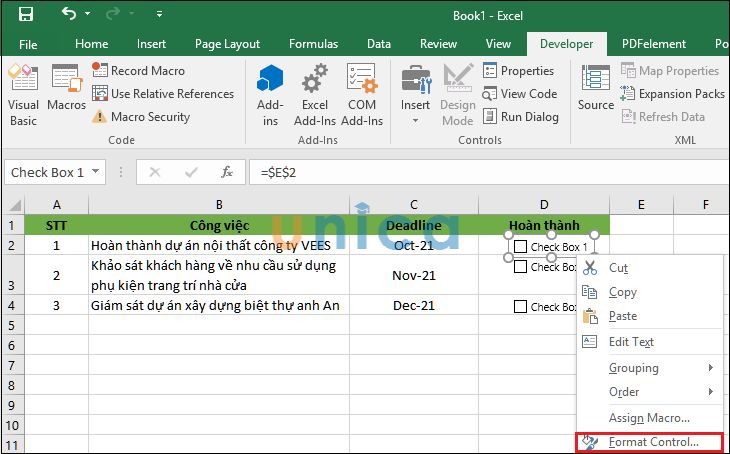Switch to the View tab

coord(498,44)
